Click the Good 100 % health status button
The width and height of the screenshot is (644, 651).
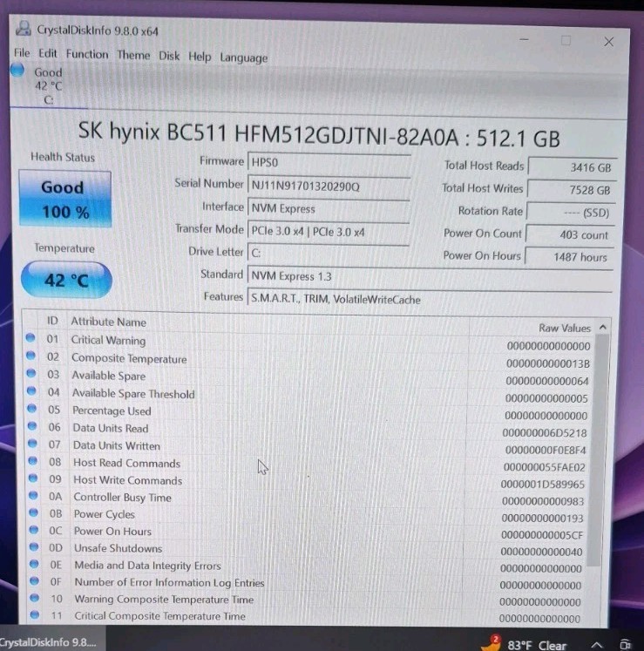click(65, 199)
